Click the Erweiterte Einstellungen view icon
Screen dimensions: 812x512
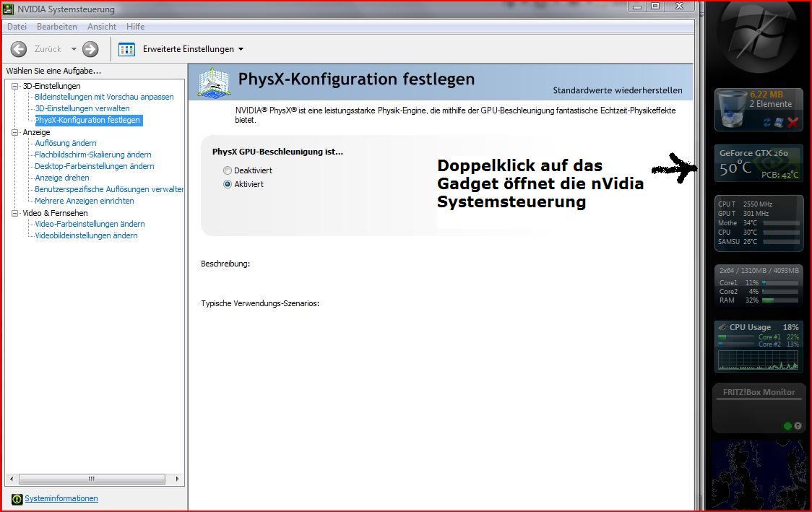pos(127,49)
